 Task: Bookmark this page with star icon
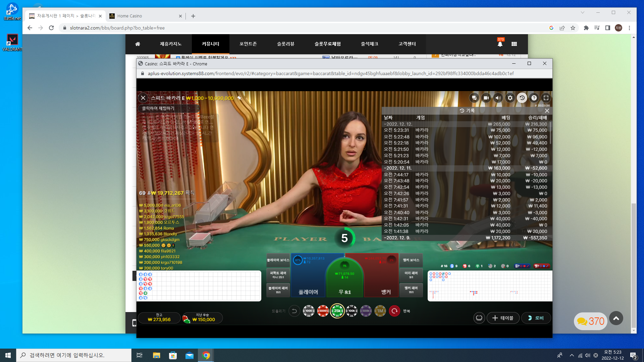click(573, 28)
